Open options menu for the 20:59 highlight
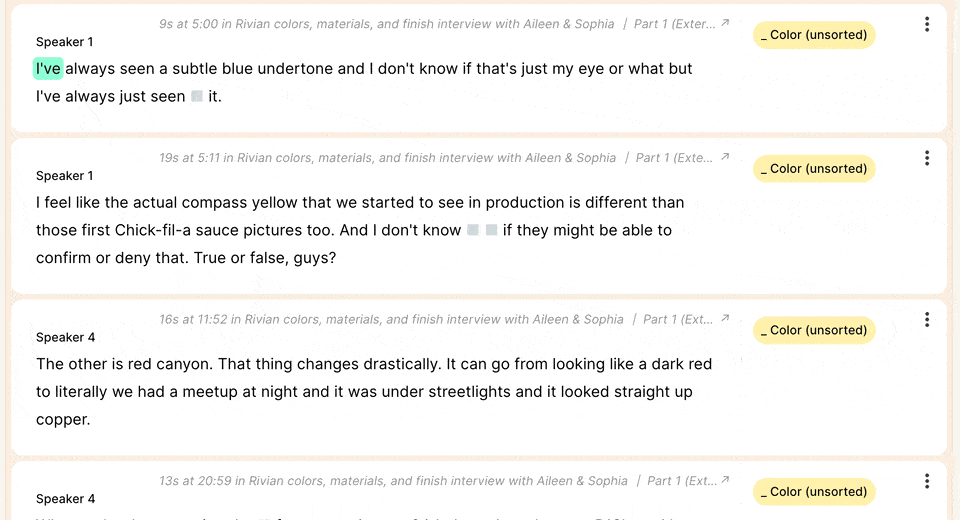 click(927, 481)
